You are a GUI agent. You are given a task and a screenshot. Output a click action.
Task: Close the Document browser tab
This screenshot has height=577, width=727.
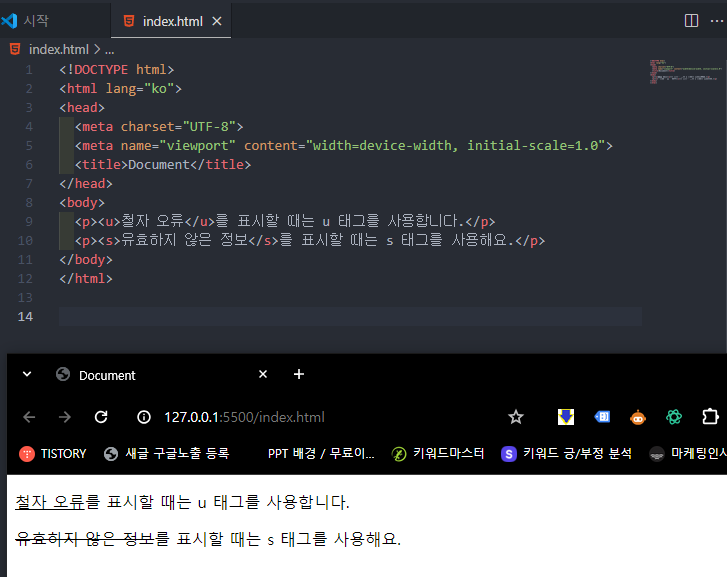[263, 374]
